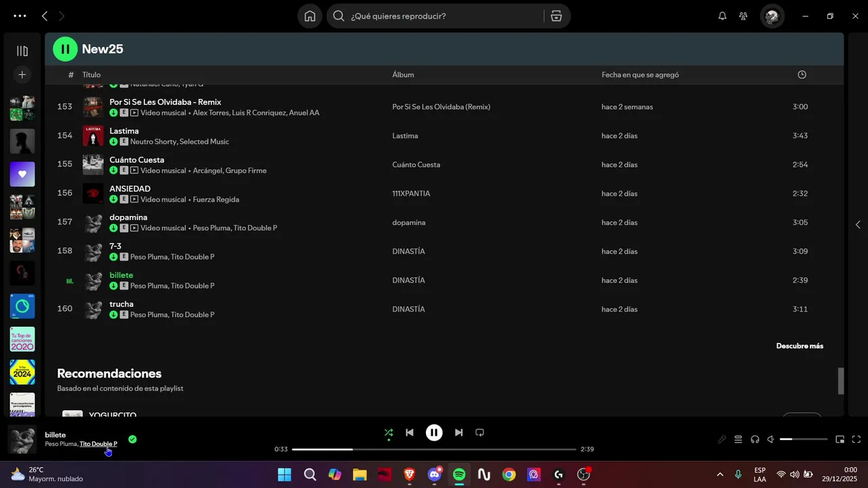Screen dimensions: 868x488
Task: Toggle the queue icon
Action: 738,439
